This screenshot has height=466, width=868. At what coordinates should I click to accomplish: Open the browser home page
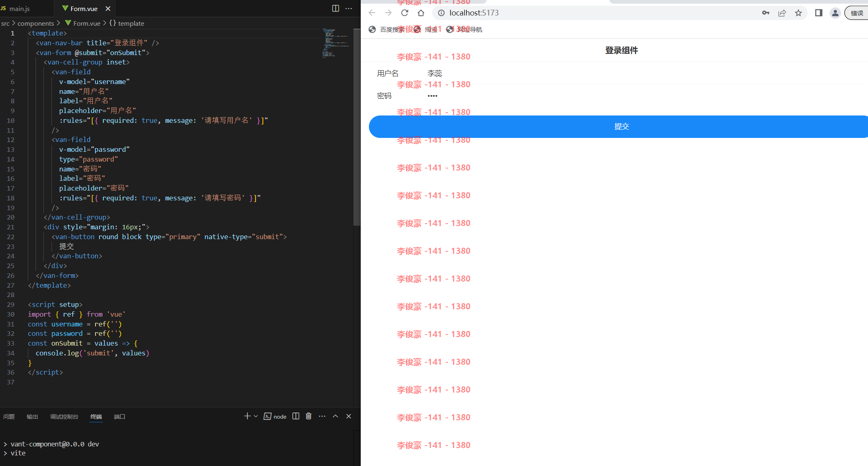click(421, 13)
